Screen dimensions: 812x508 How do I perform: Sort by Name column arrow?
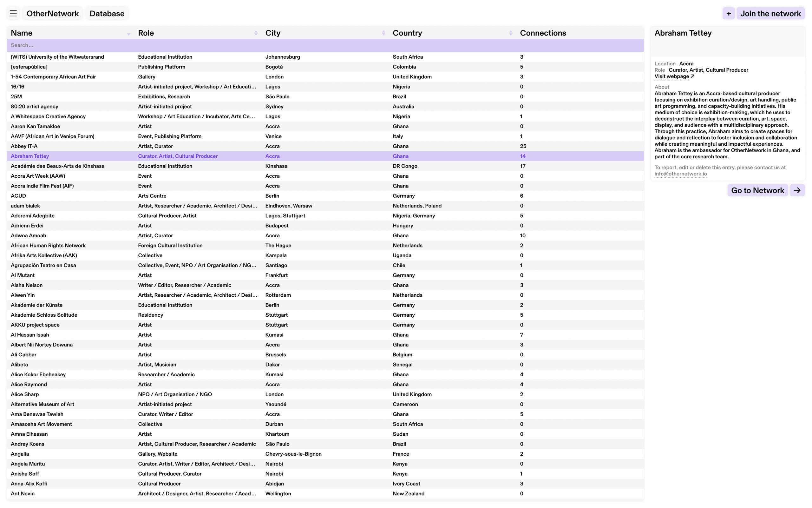(128, 33)
